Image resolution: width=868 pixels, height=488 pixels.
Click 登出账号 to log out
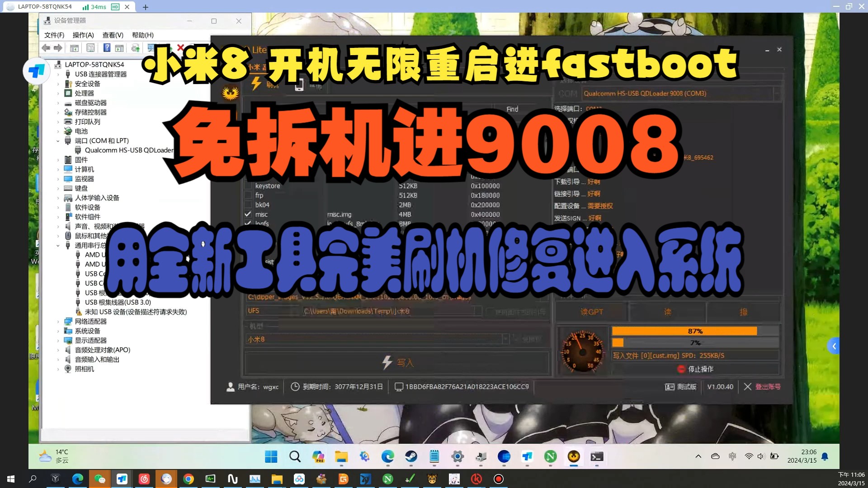coord(763,387)
